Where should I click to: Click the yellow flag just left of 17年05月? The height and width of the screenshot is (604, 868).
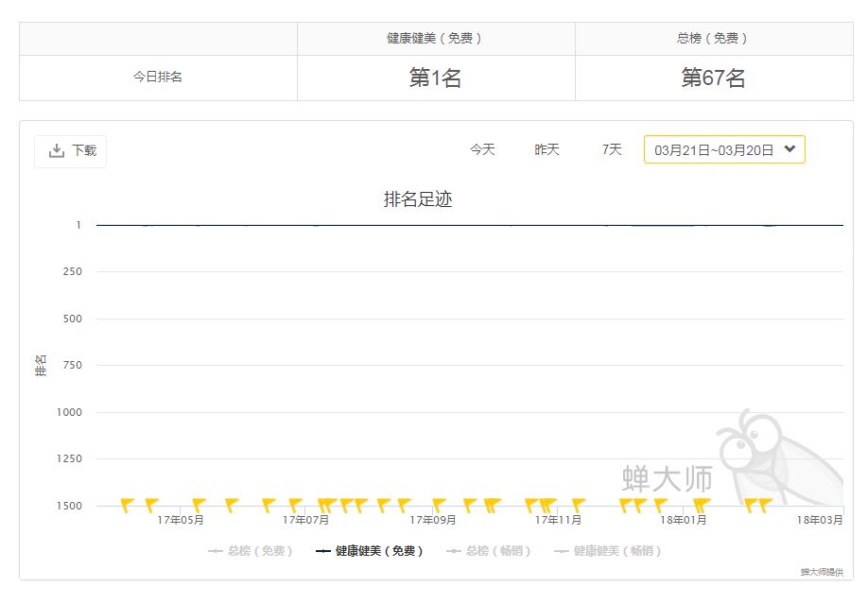click(151, 505)
